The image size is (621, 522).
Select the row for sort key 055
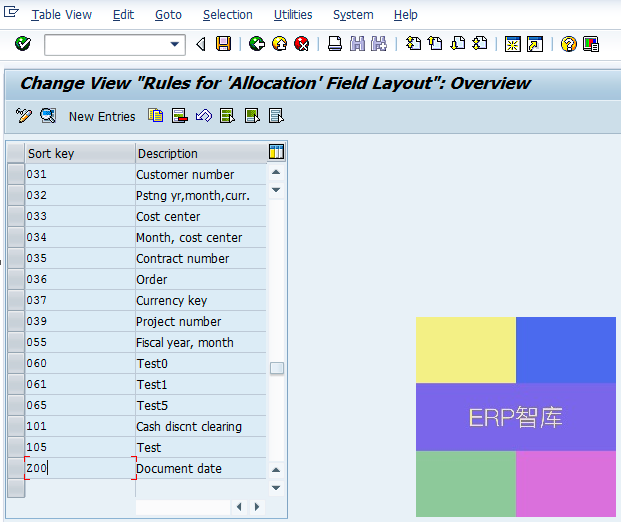pos(16,342)
